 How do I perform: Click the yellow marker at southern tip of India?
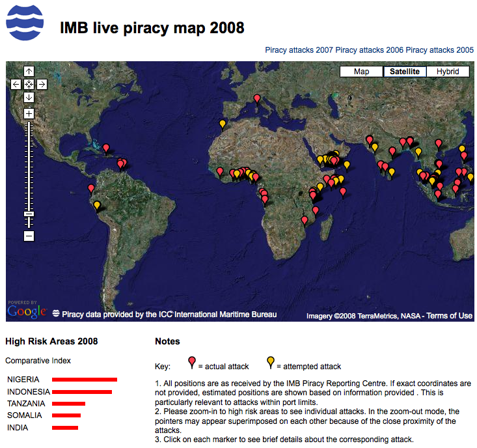coord(392,173)
